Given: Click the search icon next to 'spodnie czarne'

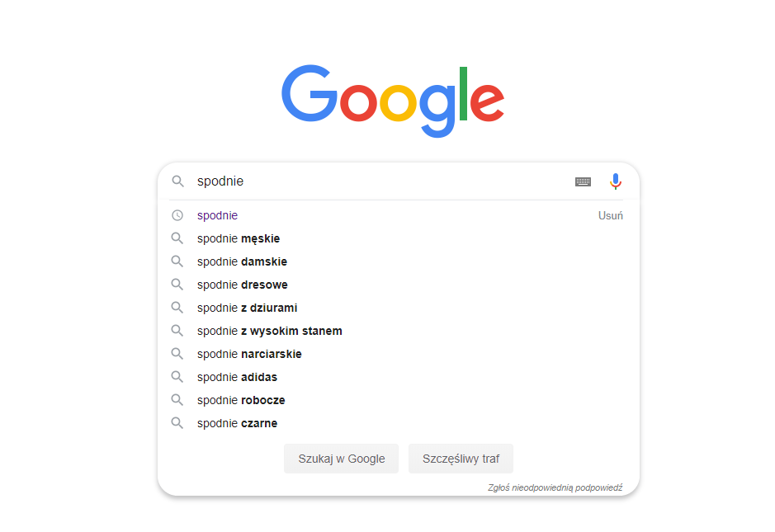Looking at the screenshot, I should 178,423.
